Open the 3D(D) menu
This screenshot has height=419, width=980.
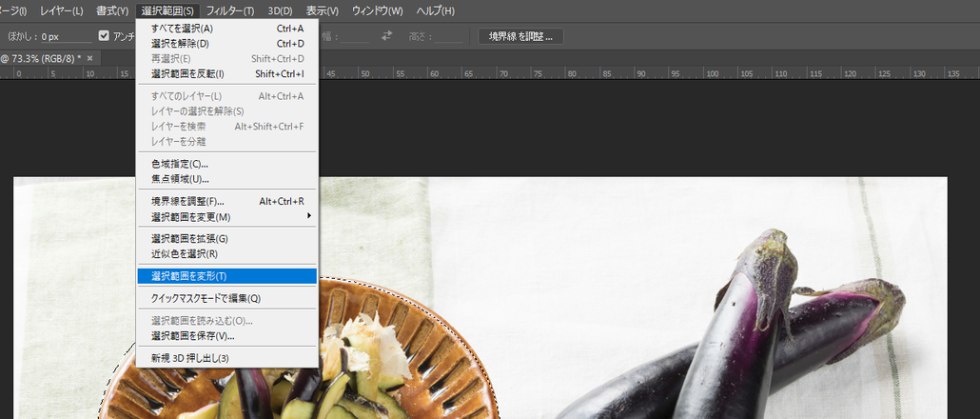(280, 11)
